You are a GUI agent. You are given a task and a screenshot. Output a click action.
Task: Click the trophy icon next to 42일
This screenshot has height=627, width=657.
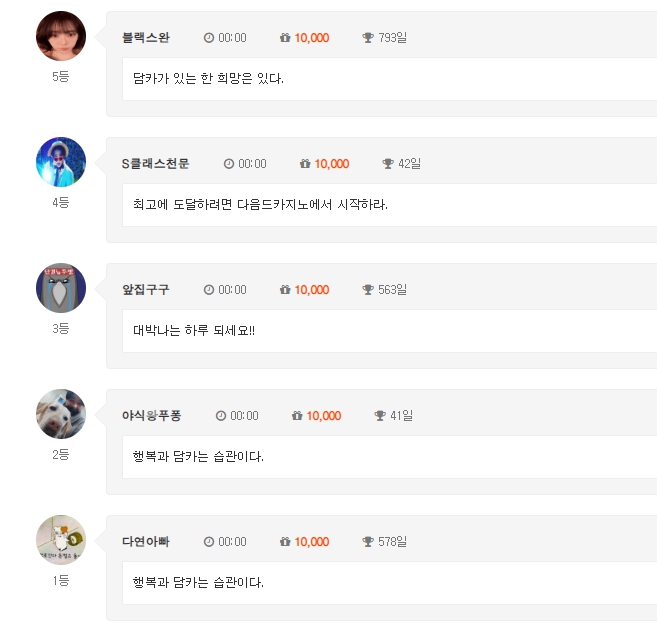pyautogui.click(x=388, y=164)
